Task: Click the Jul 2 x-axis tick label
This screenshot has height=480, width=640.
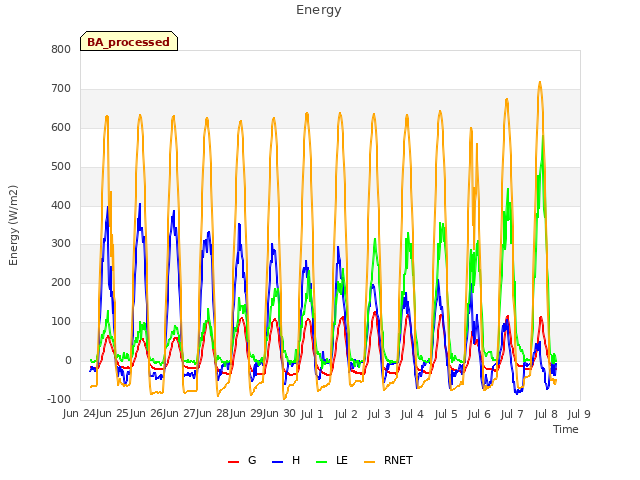Action: click(346, 414)
